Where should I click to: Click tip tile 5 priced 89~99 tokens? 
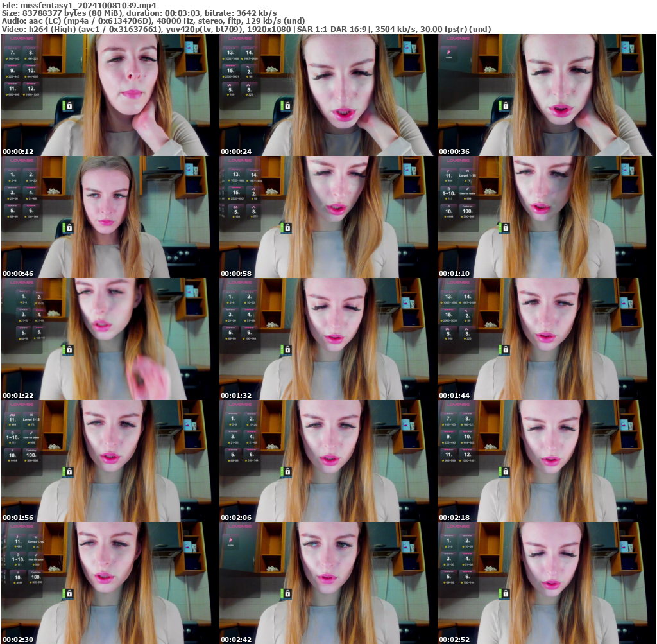point(11,211)
